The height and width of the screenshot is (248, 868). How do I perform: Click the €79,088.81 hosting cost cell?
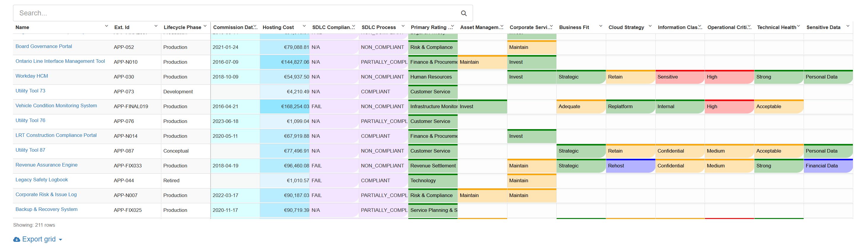[x=285, y=47]
